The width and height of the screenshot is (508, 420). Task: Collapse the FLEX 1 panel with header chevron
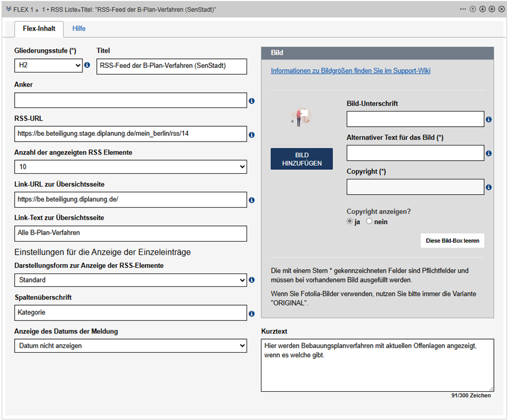tap(8, 10)
